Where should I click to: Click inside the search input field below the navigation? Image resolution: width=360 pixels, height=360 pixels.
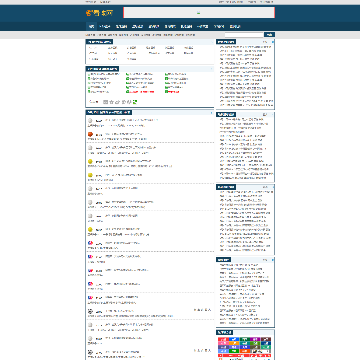click(244, 35)
